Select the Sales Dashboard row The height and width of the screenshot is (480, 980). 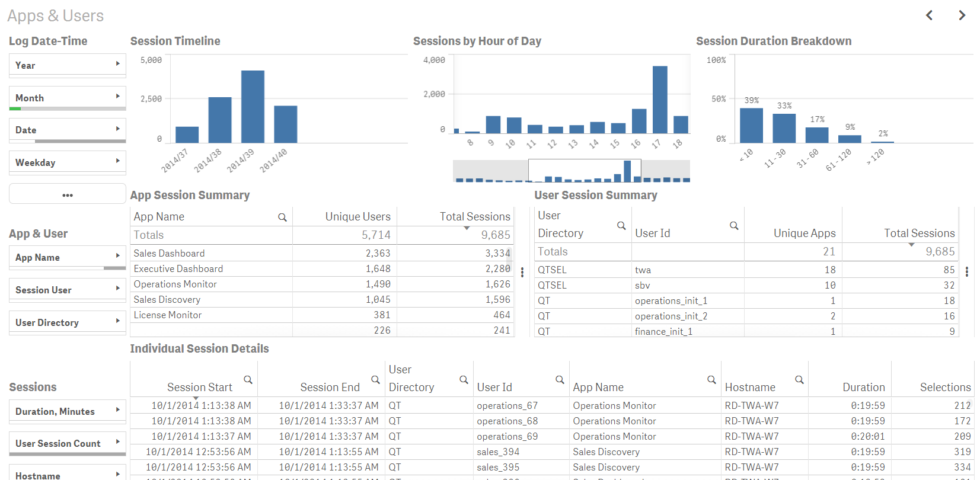[x=322, y=253]
